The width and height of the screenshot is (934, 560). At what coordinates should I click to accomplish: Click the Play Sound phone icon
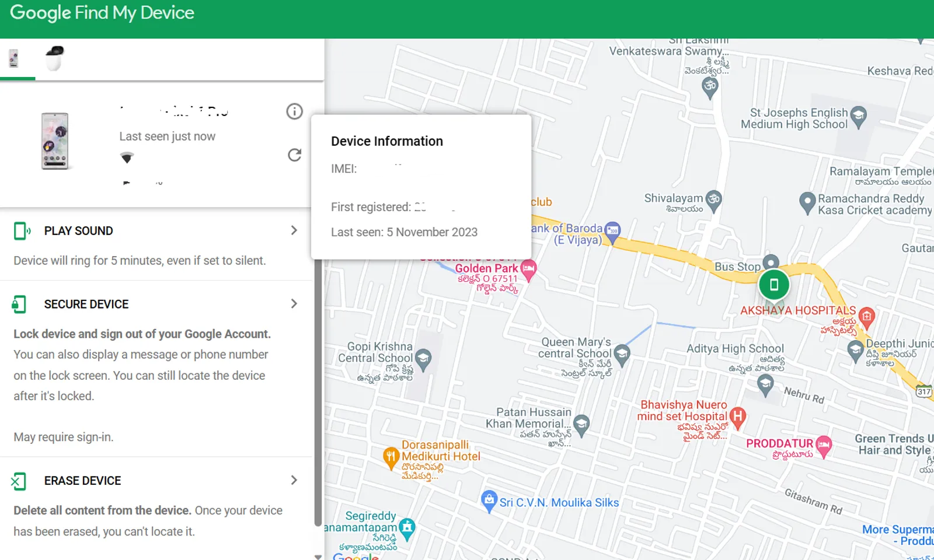(x=22, y=231)
